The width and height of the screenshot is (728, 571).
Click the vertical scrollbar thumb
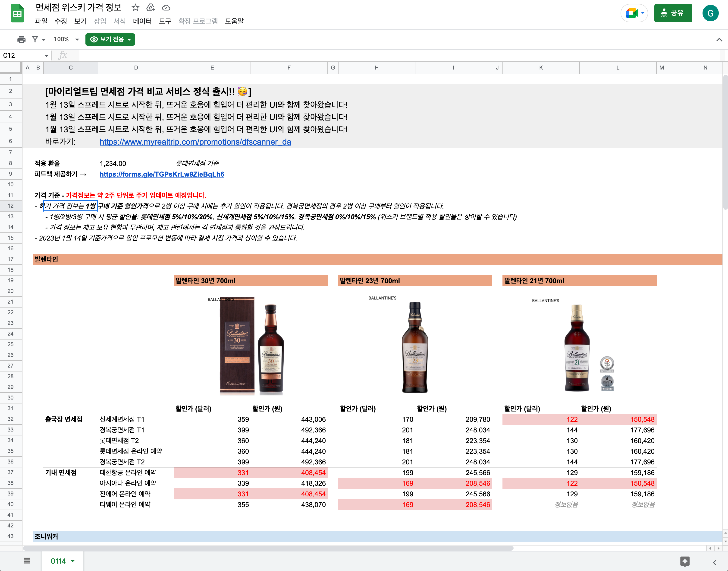[725, 142]
